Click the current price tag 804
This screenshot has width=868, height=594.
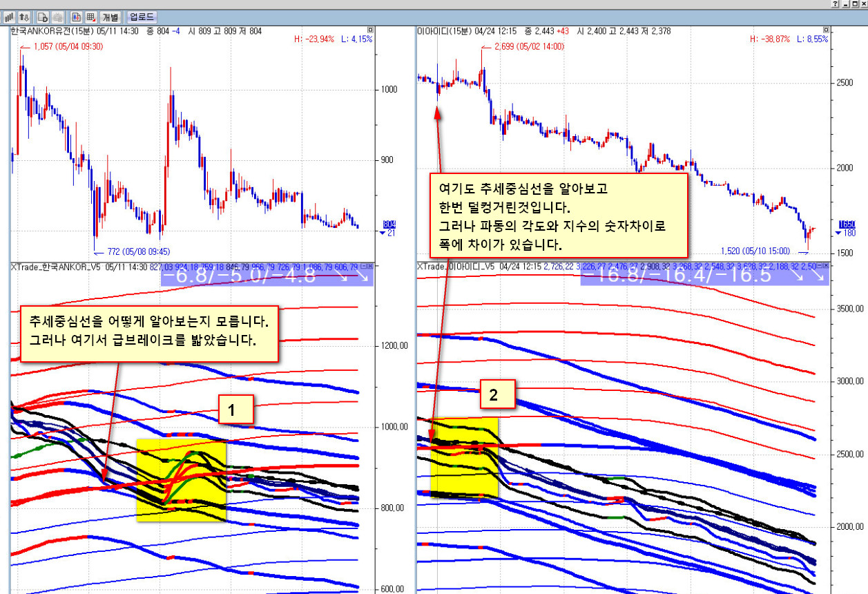pyautogui.click(x=389, y=224)
